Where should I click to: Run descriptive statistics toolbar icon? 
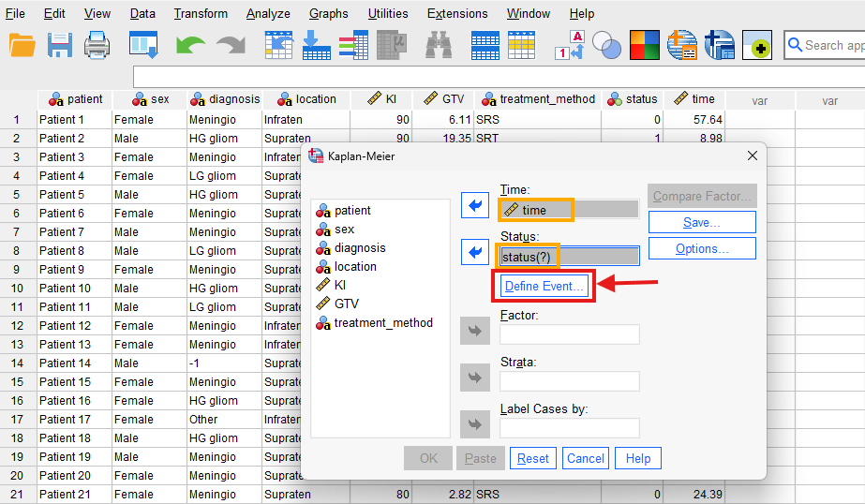point(392,45)
